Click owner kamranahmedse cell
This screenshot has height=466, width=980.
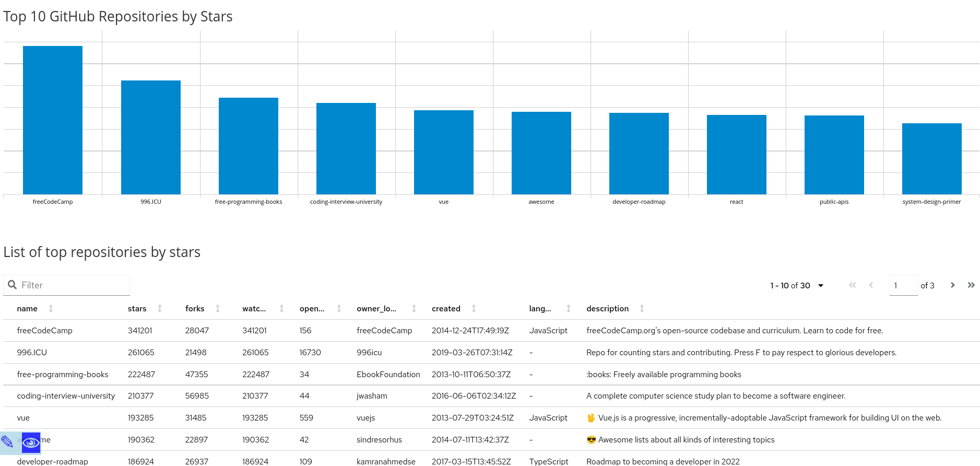tap(386, 461)
